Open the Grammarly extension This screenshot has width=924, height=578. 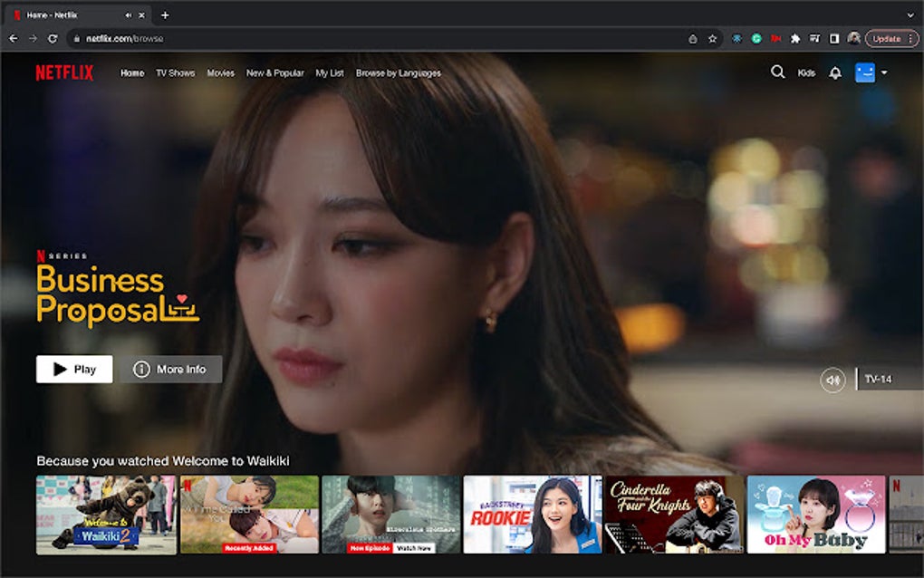tap(756, 39)
